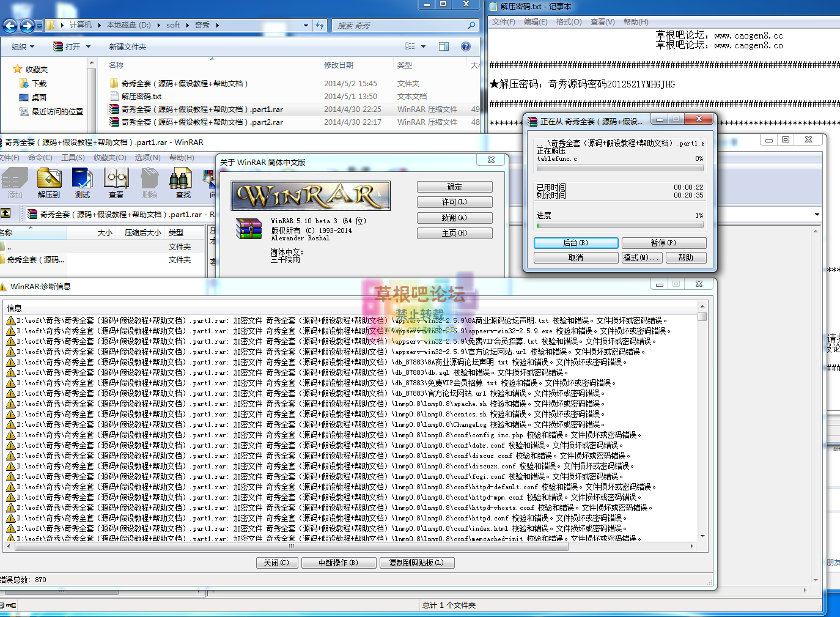The height and width of the screenshot is (617, 840).
Task: Click the Explorer search box 搜索 奇秀
Action: (400, 26)
